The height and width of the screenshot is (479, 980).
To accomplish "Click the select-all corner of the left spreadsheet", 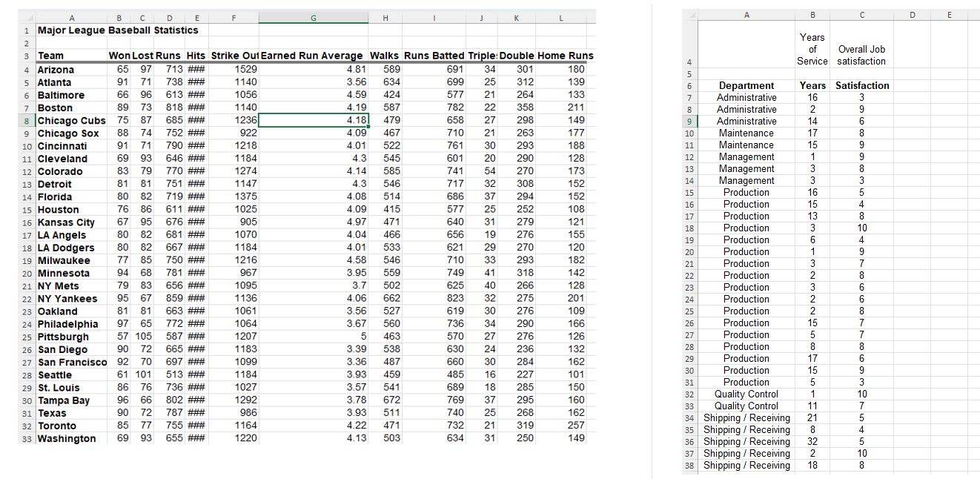I will (x=26, y=17).
